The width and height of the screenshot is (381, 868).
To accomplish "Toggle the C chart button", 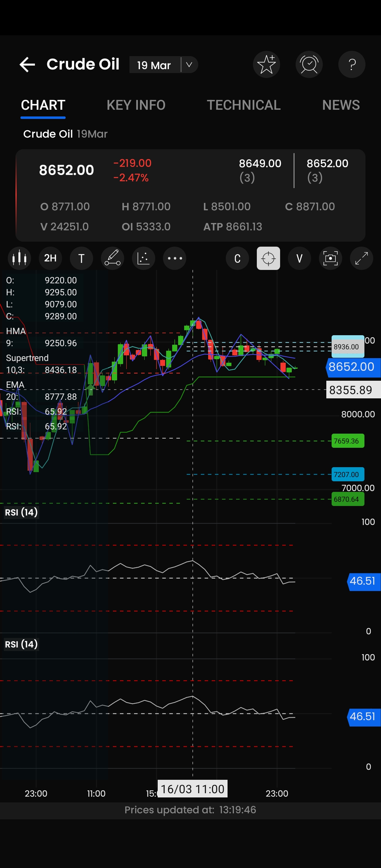I will (x=237, y=258).
